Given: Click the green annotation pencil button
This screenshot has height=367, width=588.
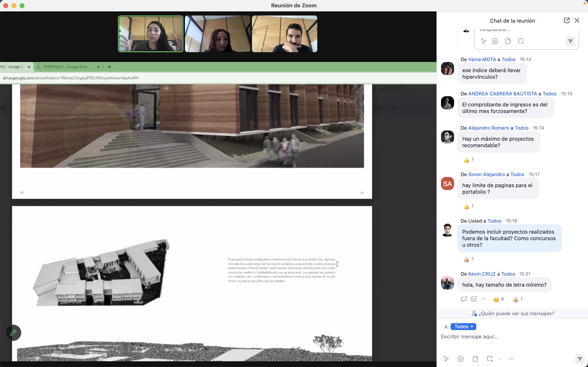Looking at the screenshot, I should [x=13, y=333].
